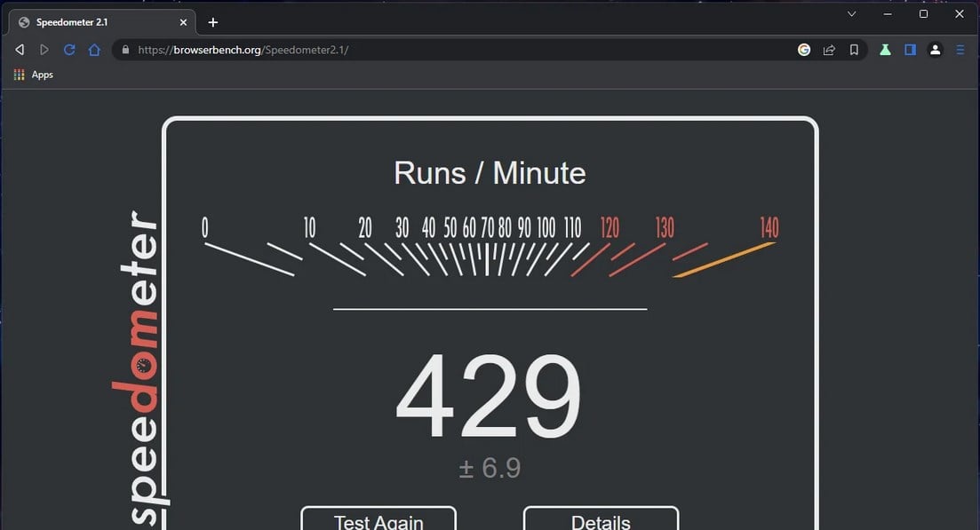Select the ± 6.9 deviation text
980x530 pixels.
490,468
